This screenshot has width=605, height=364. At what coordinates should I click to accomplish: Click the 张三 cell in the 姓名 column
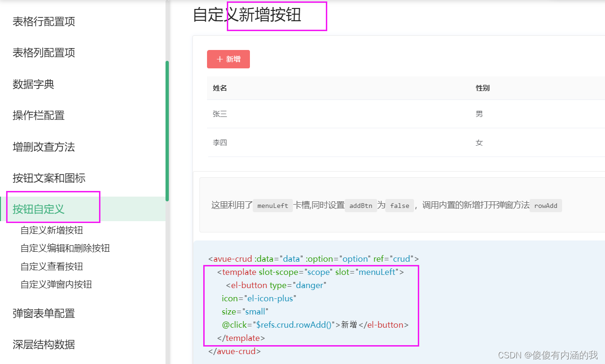tap(220, 114)
